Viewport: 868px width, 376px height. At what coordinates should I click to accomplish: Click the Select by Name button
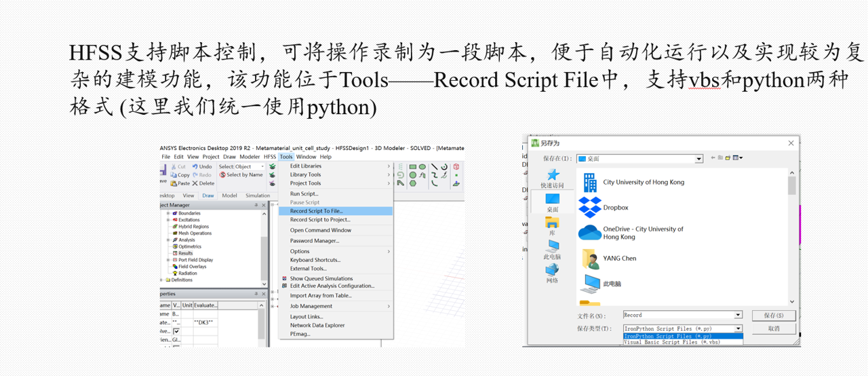[241, 175]
